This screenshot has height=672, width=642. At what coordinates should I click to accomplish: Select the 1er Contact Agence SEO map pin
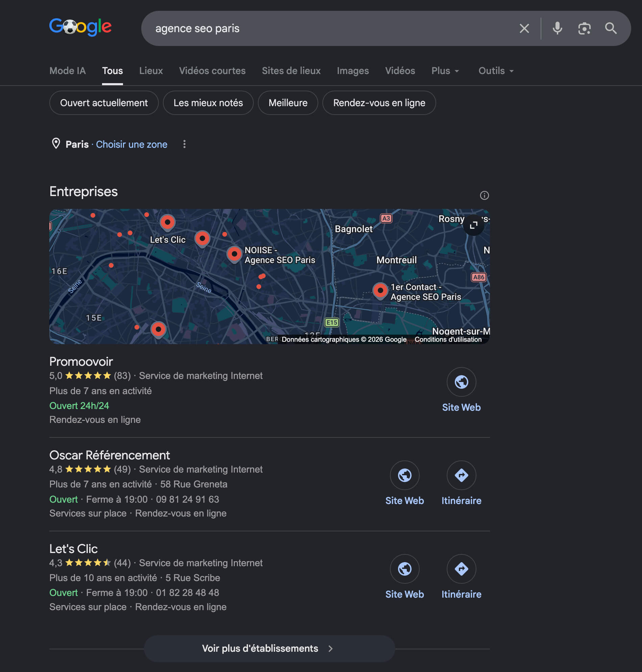(x=380, y=291)
